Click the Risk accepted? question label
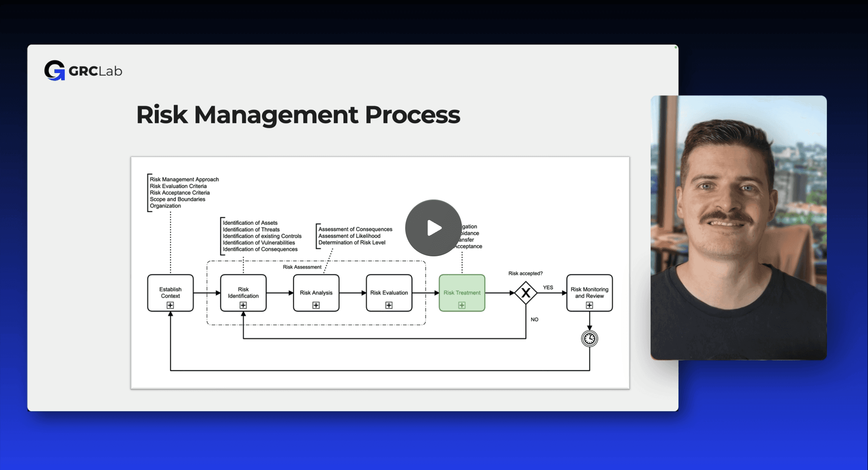 [525, 273]
